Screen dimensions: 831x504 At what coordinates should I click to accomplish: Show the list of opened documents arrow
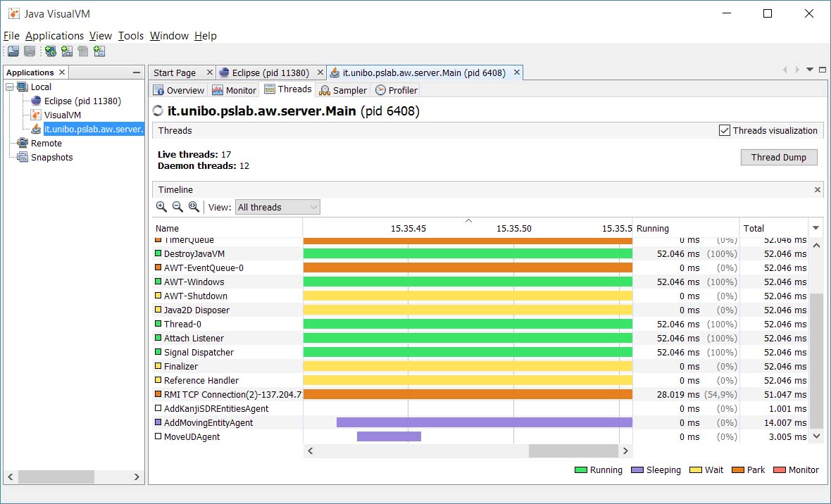pos(810,70)
